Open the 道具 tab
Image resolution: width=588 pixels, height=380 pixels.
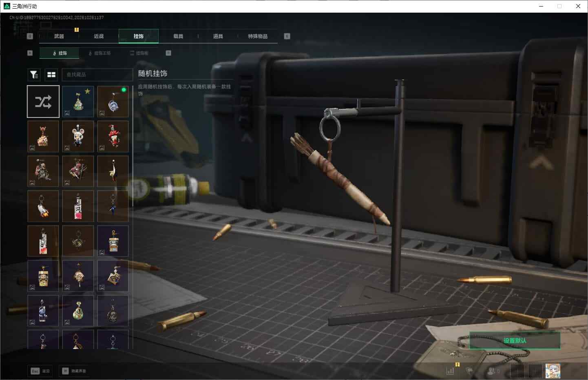pyautogui.click(x=218, y=36)
